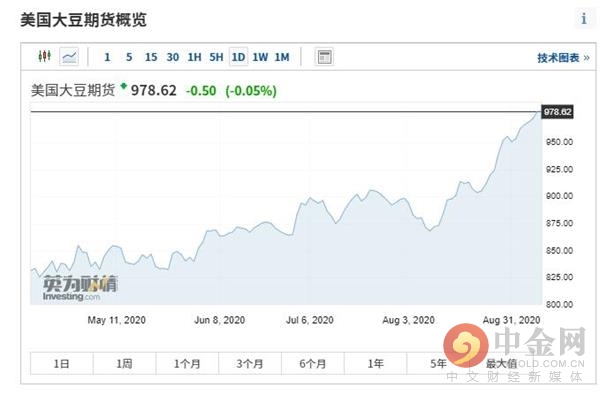
Task: Select the 1W interval
Action: [260, 57]
